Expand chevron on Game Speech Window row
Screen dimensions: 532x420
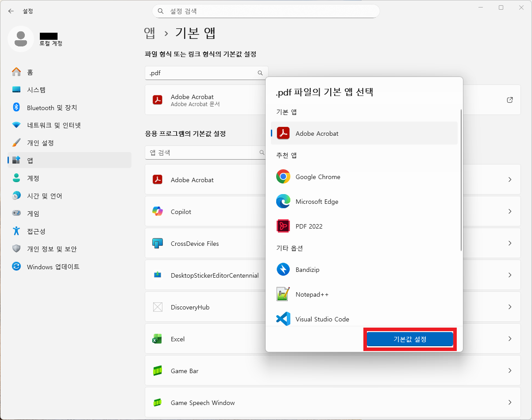pyautogui.click(x=510, y=402)
